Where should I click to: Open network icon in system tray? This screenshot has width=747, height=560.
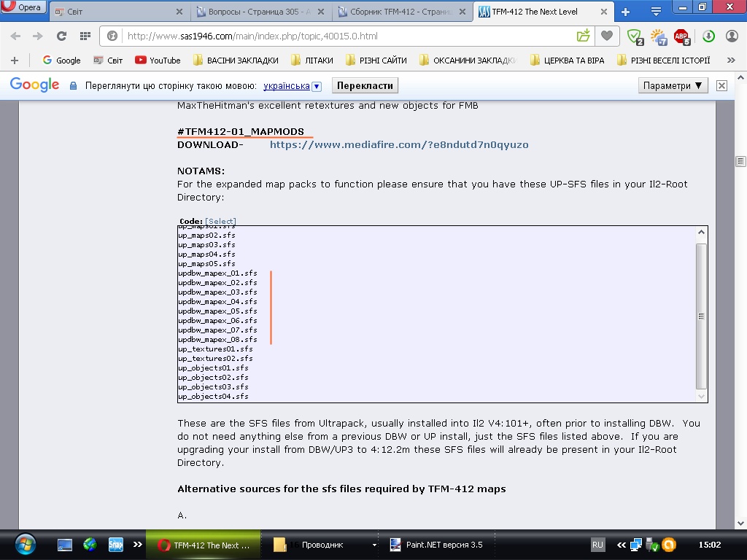pyautogui.click(x=636, y=545)
